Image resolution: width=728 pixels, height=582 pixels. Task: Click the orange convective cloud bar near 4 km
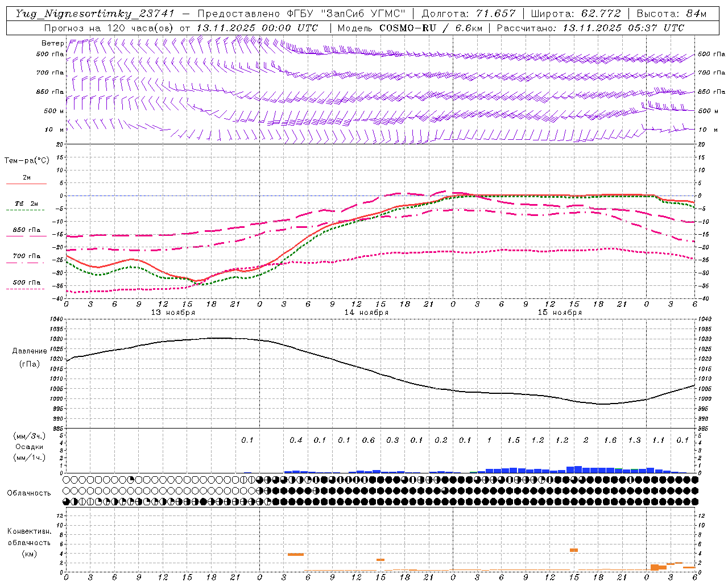click(296, 554)
